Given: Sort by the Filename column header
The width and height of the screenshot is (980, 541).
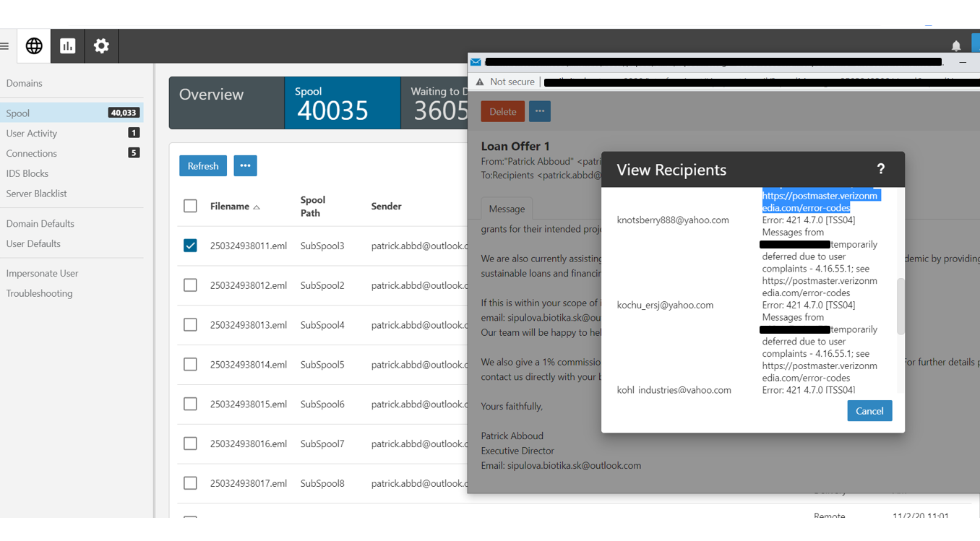Looking at the screenshot, I should (230, 207).
